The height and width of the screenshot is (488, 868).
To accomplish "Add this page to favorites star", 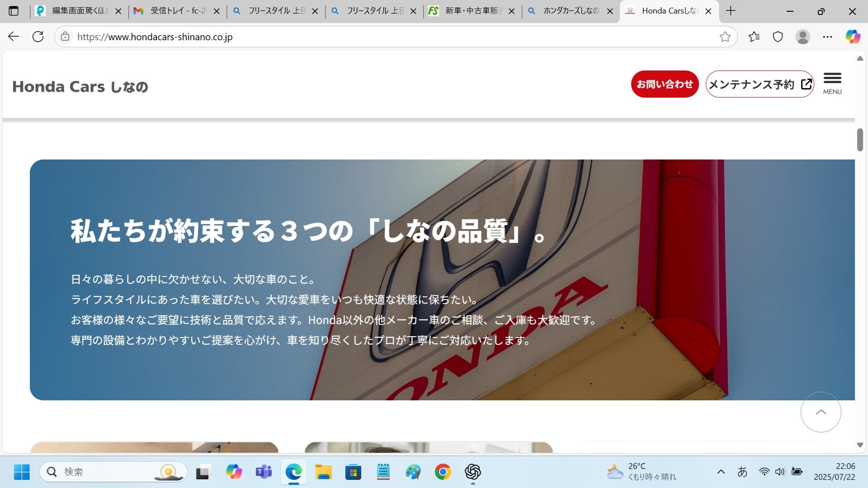I will [725, 37].
